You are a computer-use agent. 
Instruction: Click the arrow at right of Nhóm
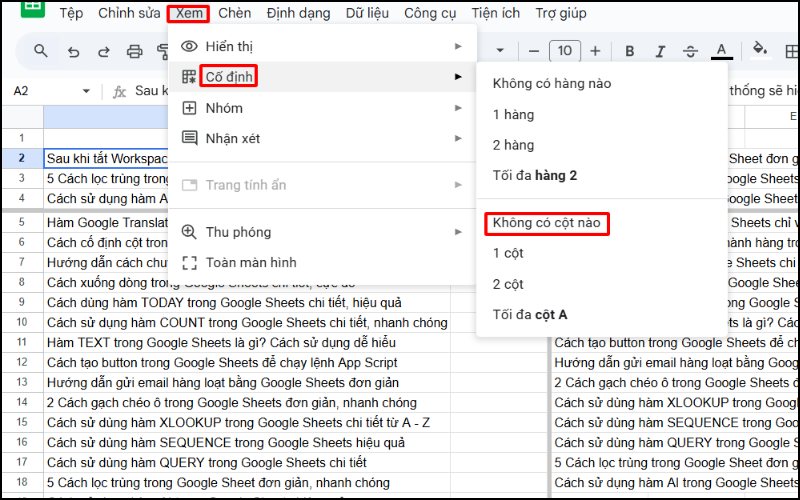[458, 108]
